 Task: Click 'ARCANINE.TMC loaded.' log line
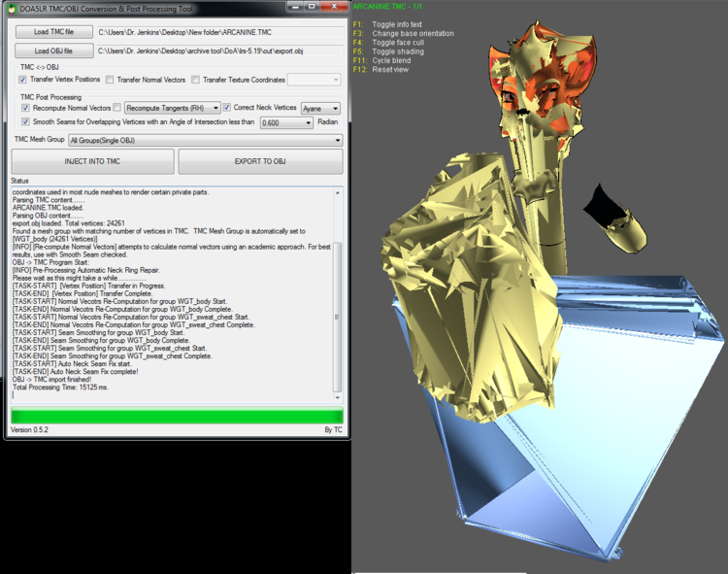[x=48, y=208]
